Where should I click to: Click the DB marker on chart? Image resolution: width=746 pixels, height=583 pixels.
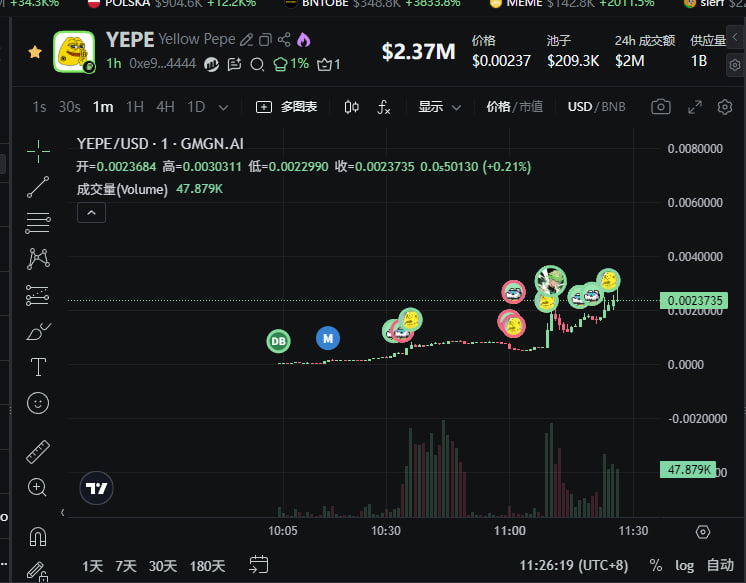pyautogui.click(x=278, y=341)
